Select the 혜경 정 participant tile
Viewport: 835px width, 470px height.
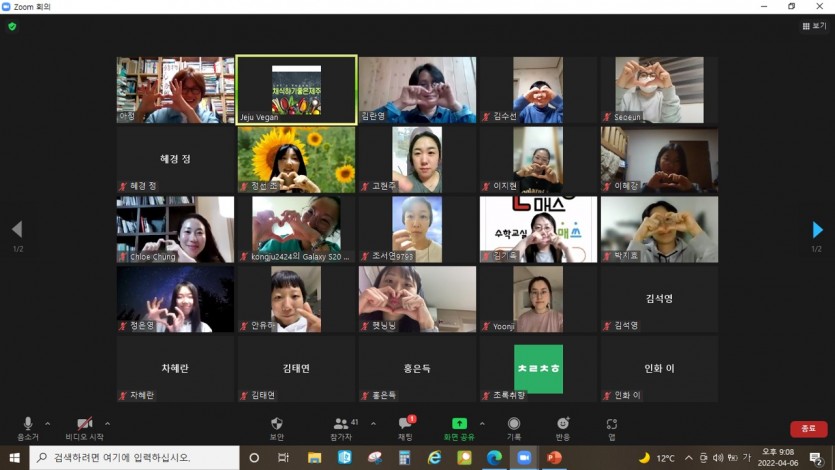[175, 160]
